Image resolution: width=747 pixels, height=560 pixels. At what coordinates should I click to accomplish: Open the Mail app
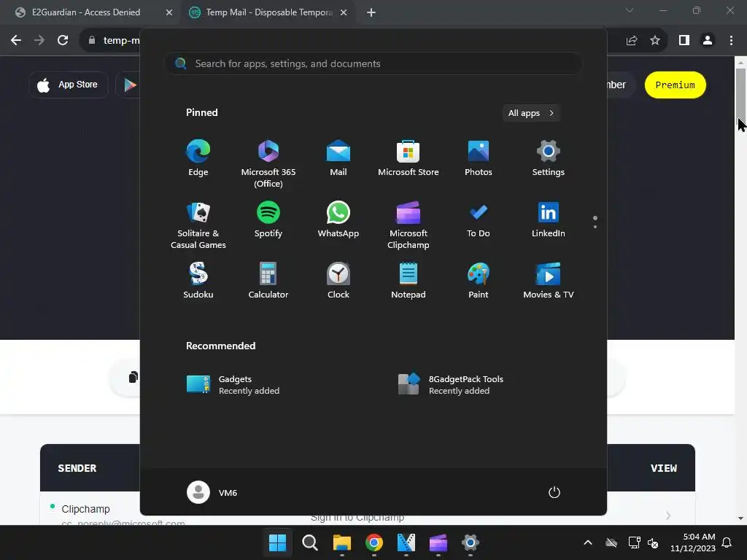(x=338, y=158)
